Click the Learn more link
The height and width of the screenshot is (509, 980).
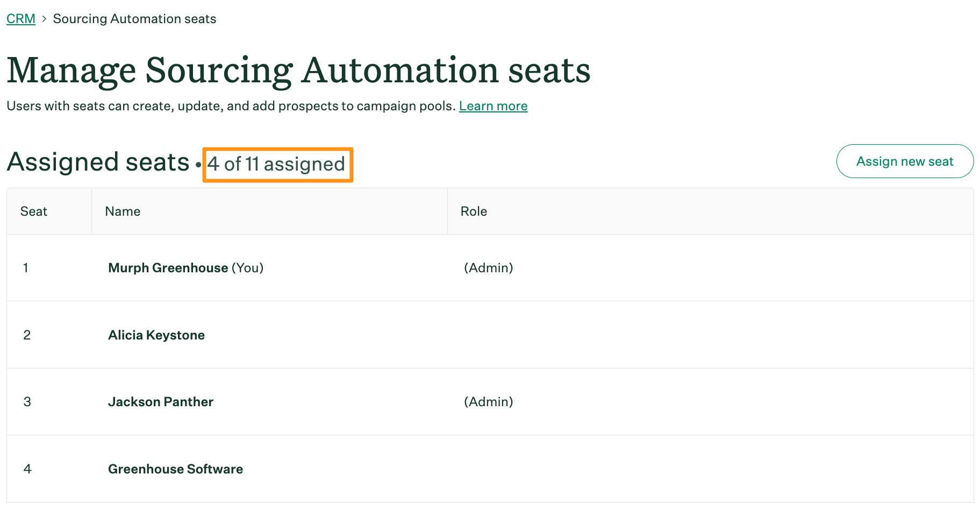pos(493,106)
